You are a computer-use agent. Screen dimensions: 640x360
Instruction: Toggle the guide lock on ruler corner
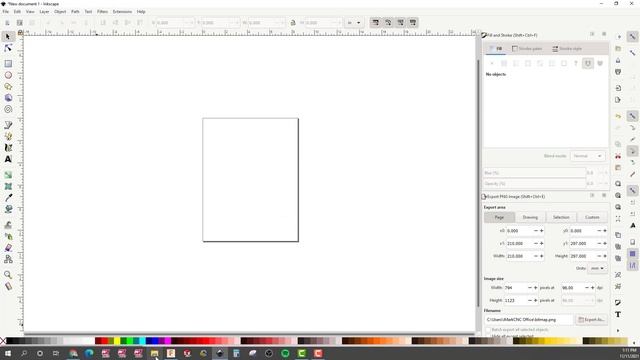[20, 32]
